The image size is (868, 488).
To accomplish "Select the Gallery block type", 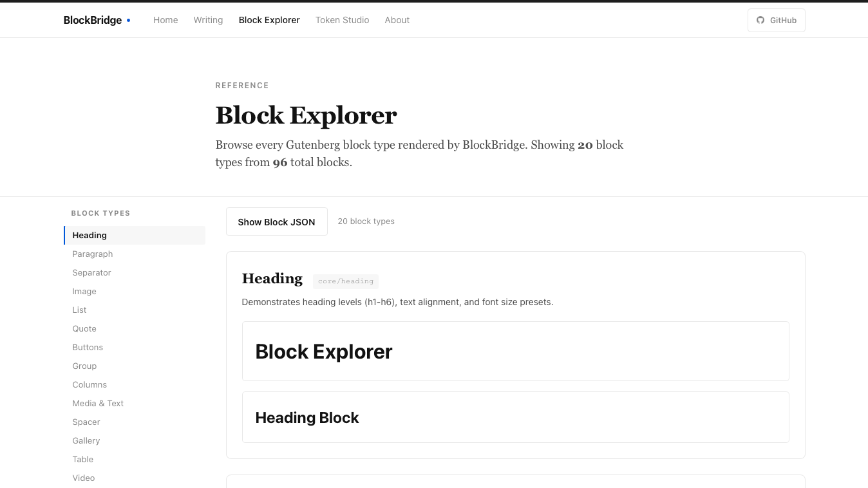I will tap(86, 440).
